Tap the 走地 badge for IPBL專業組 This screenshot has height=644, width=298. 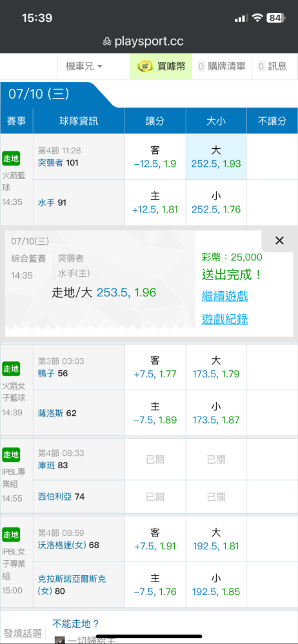coord(11,455)
